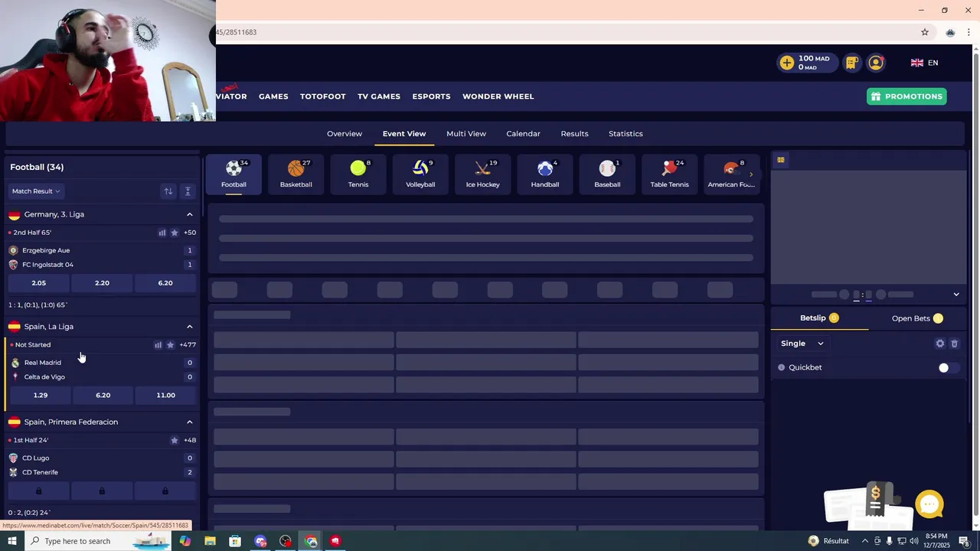
Task: Open the ESPORTS menu
Action: click(x=431, y=96)
